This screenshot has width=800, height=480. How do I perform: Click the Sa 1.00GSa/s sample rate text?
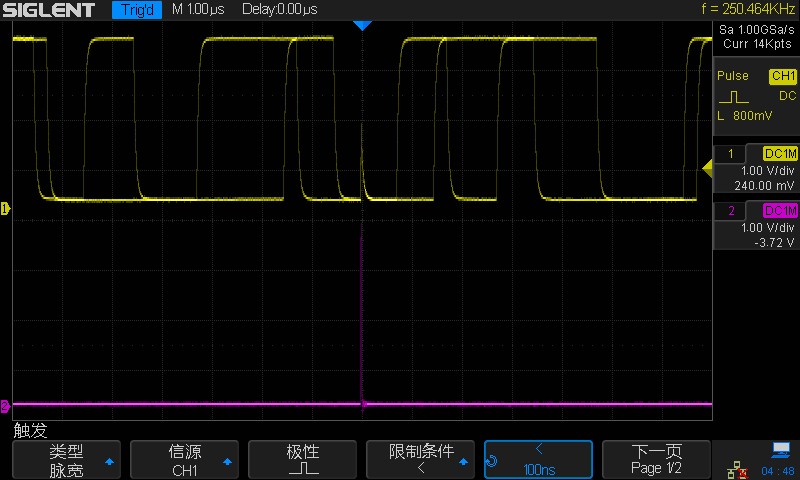click(x=757, y=30)
